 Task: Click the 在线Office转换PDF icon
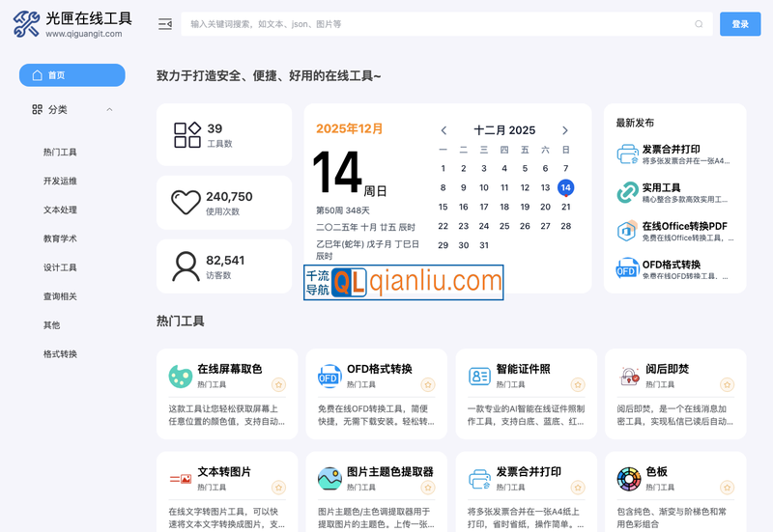coord(627,231)
